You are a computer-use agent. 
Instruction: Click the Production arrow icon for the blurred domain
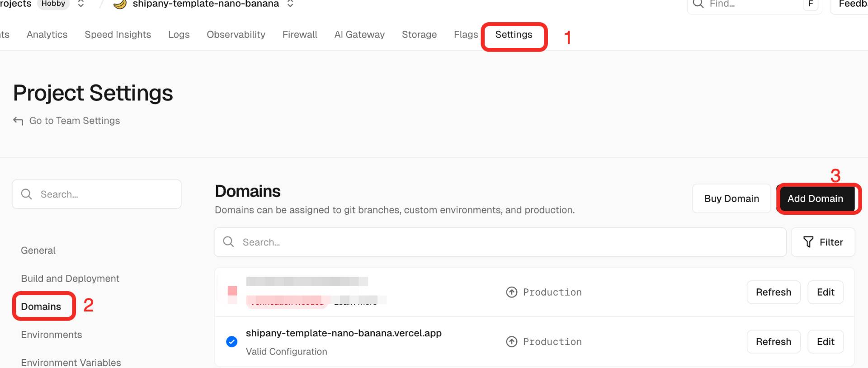click(x=511, y=293)
